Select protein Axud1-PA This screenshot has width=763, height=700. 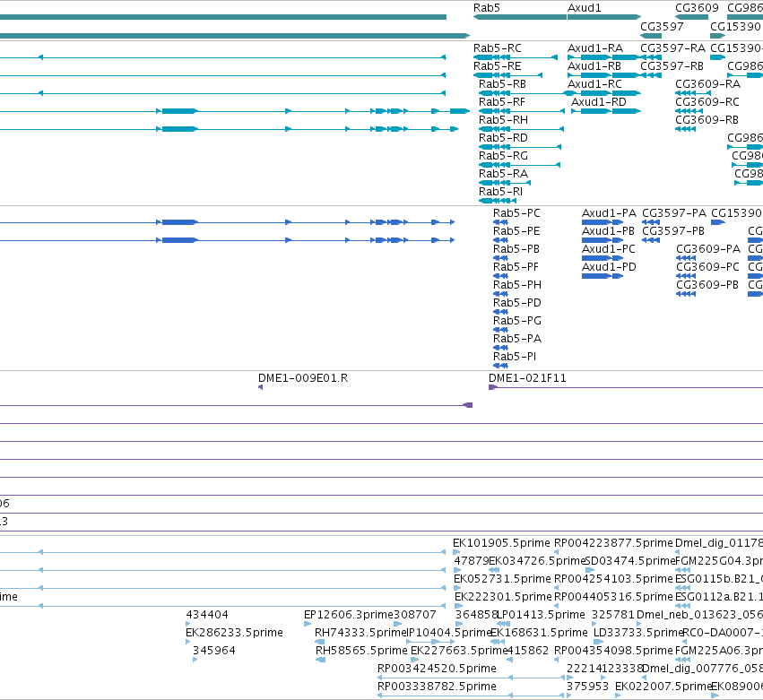tap(609, 213)
